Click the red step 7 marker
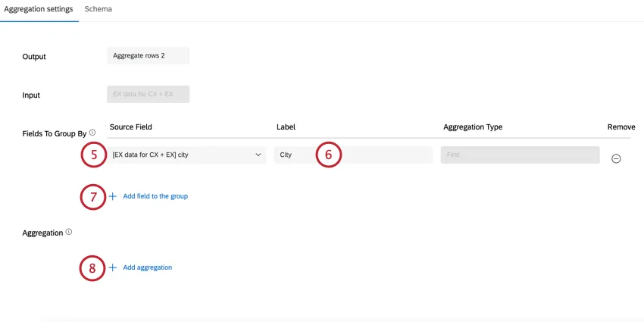The width and height of the screenshot is (644, 322). (x=93, y=196)
